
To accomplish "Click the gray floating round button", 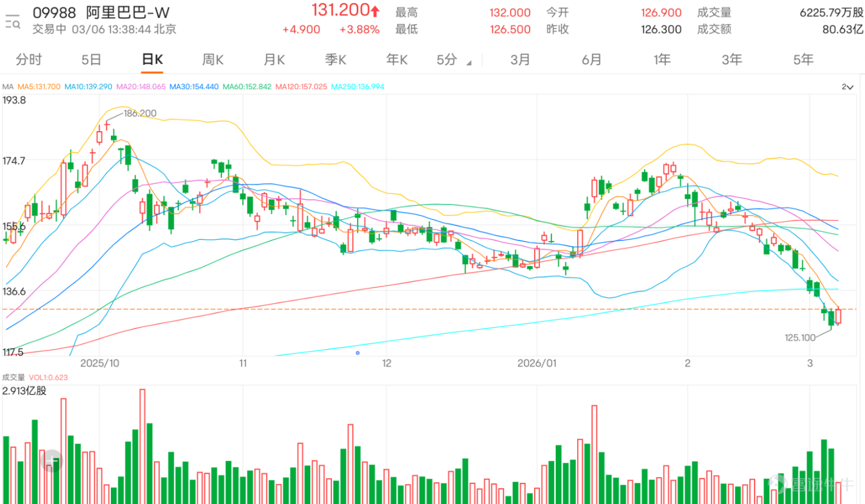I will click(x=51, y=461).
